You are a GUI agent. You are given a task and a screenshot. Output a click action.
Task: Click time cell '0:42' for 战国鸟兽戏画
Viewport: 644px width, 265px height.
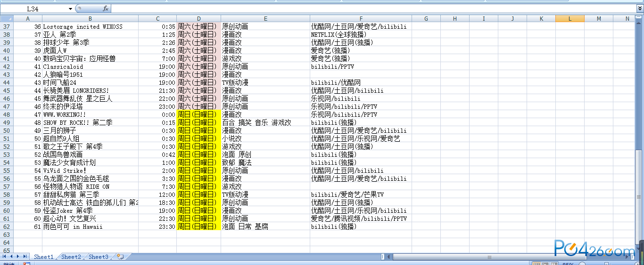[158, 154]
